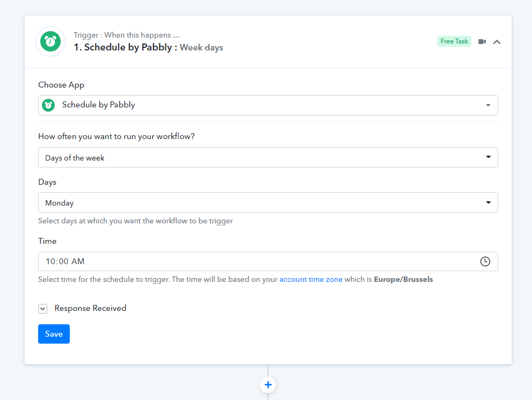532x400 pixels.
Task: Open the video tutorial camera icon
Action: [x=482, y=41]
